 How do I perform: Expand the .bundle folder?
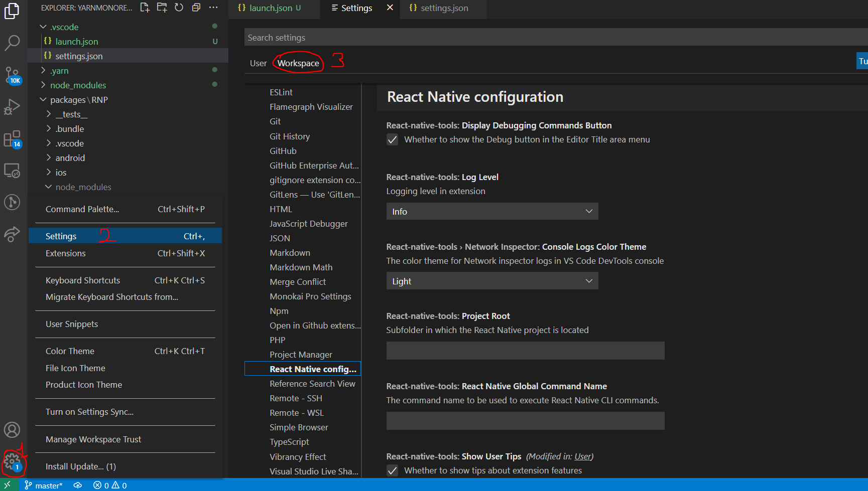[x=128, y=128]
